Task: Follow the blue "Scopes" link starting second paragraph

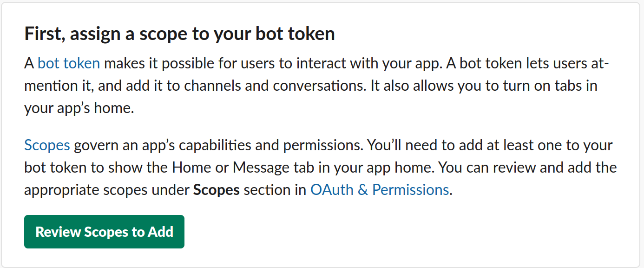Action: [x=47, y=145]
